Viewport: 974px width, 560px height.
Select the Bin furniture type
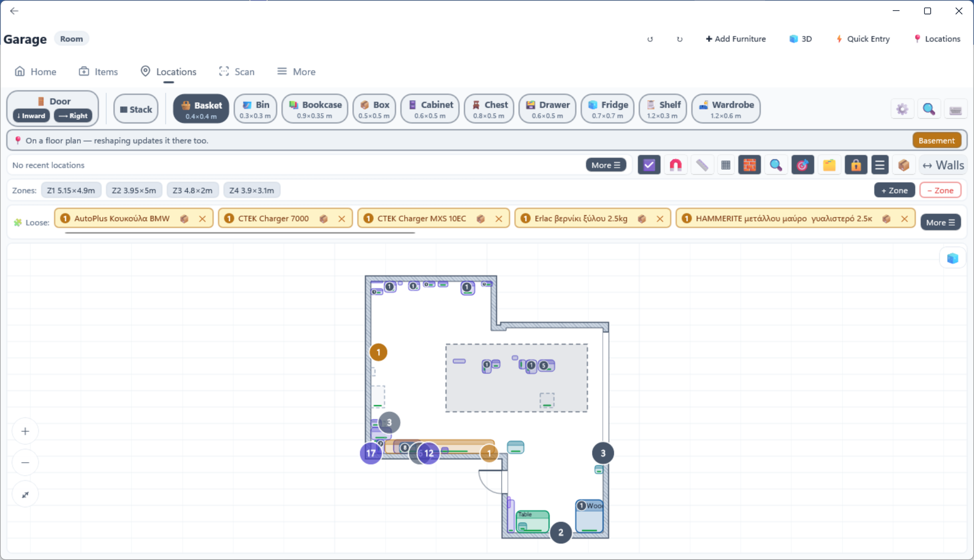pyautogui.click(x=255, y=109)
